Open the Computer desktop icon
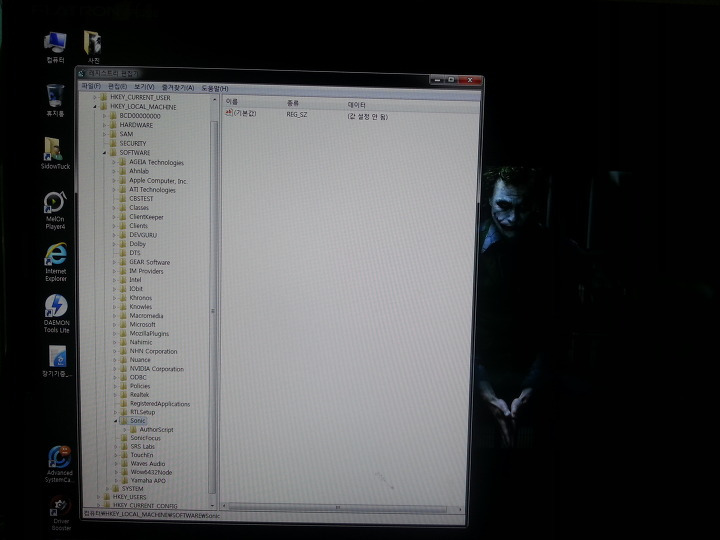 [x=55, y=47]
